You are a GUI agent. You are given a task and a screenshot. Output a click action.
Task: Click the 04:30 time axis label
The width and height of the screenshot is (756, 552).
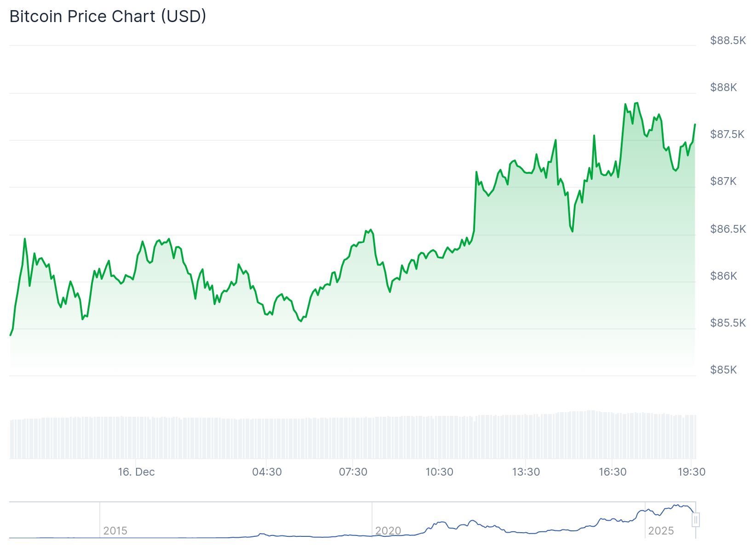point(267,472)
